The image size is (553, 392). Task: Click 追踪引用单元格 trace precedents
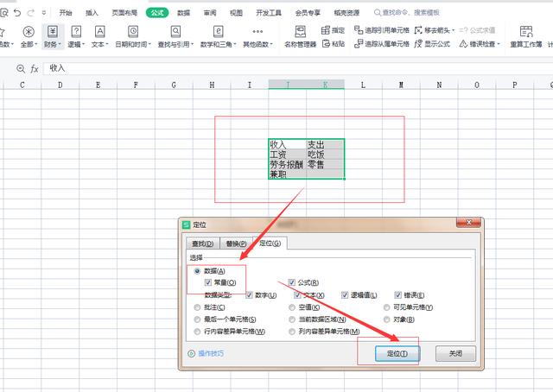pyautogui.click(x=382, y=30)
